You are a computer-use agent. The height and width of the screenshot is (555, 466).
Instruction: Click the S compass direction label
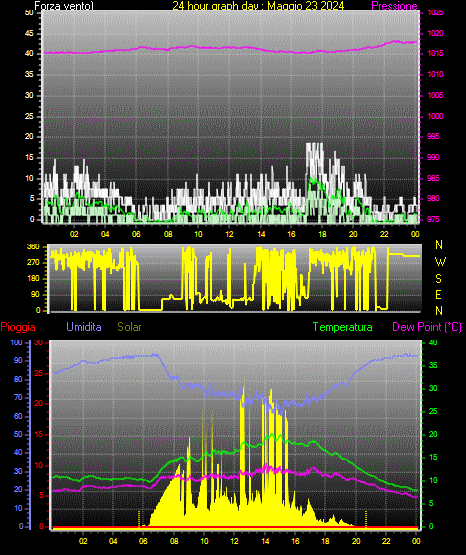438,279
